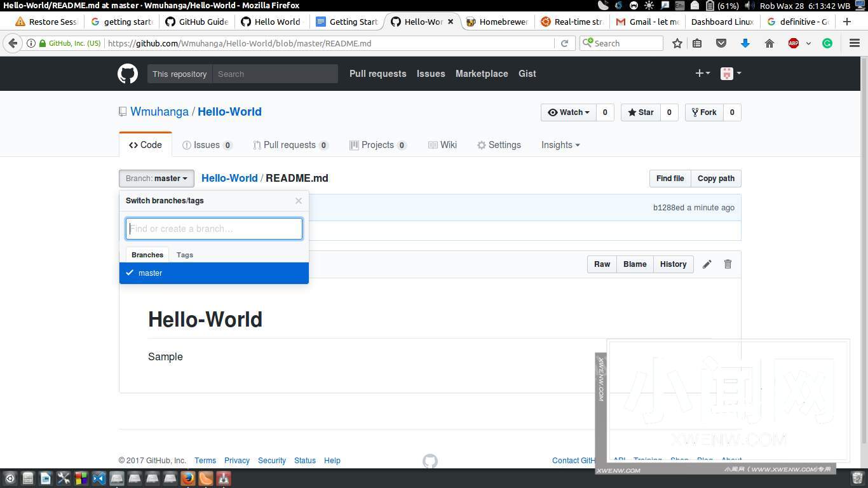Reload the page using the refresh icon
868x488 pixels.
(x=564, y=43)
